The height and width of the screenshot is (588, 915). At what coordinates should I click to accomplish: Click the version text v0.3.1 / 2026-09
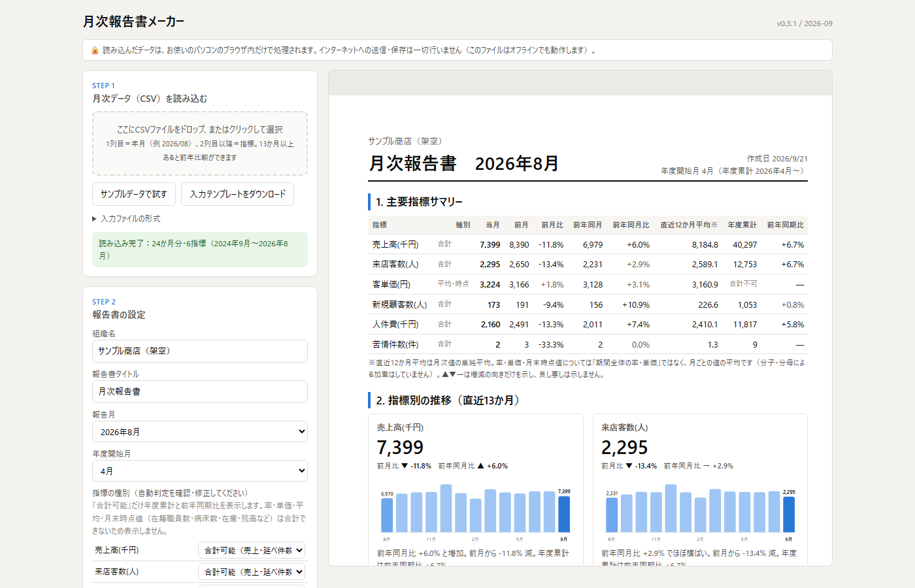(805, 24)
